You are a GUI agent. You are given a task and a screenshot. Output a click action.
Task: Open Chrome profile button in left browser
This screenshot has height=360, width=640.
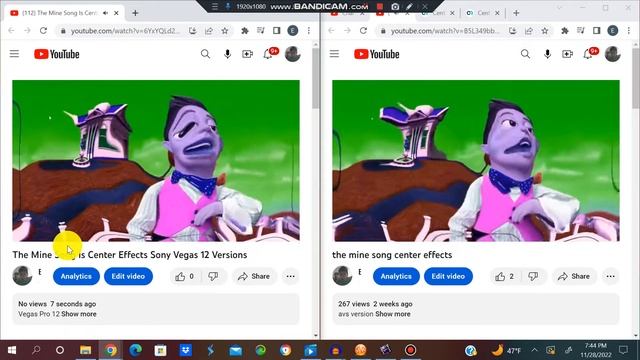pos(293,31)
